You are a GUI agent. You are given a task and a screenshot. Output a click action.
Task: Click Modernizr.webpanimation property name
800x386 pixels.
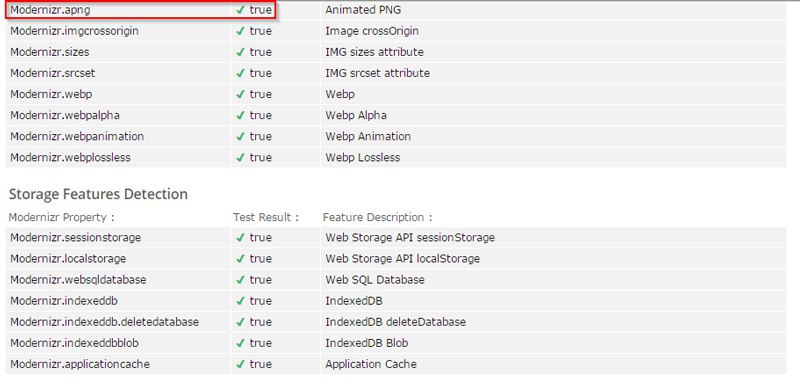click(x=77, y=136)
